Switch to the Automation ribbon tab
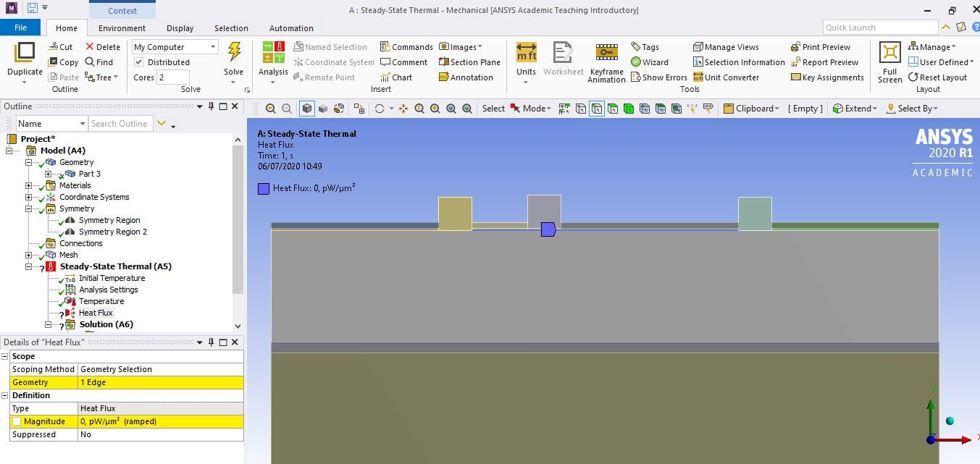Image resolution: width=980 pixels, height=464 pixels. pos(291,28)
